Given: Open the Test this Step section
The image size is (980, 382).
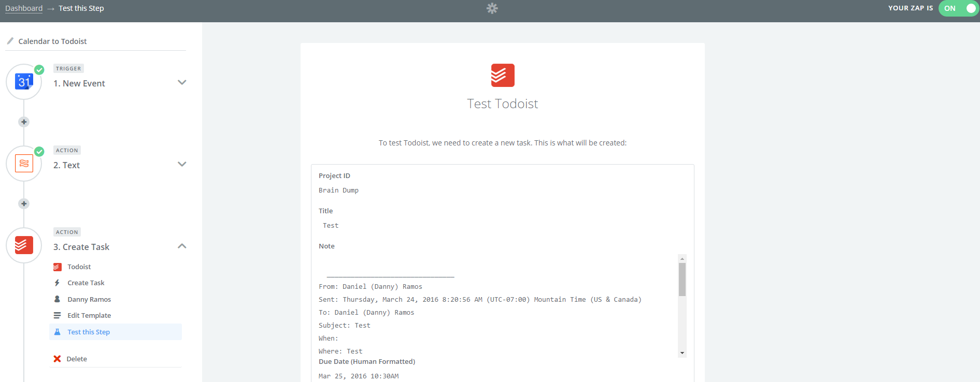Looking at the screenshot, I should coord(116,332).
